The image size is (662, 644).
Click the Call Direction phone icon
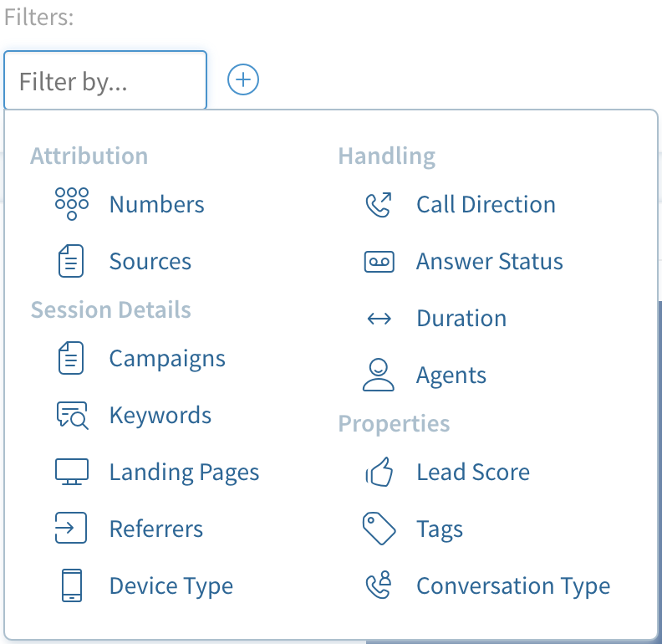tap(379, 205)
